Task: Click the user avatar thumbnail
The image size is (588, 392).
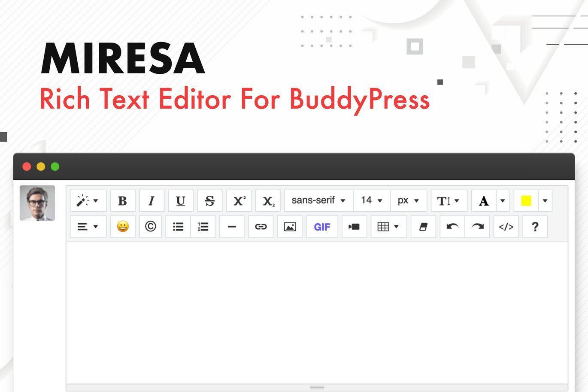Action: click(37, 202)
